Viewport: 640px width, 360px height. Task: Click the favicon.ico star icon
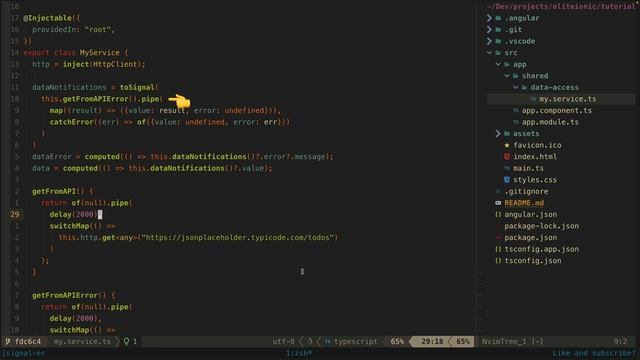507,145
